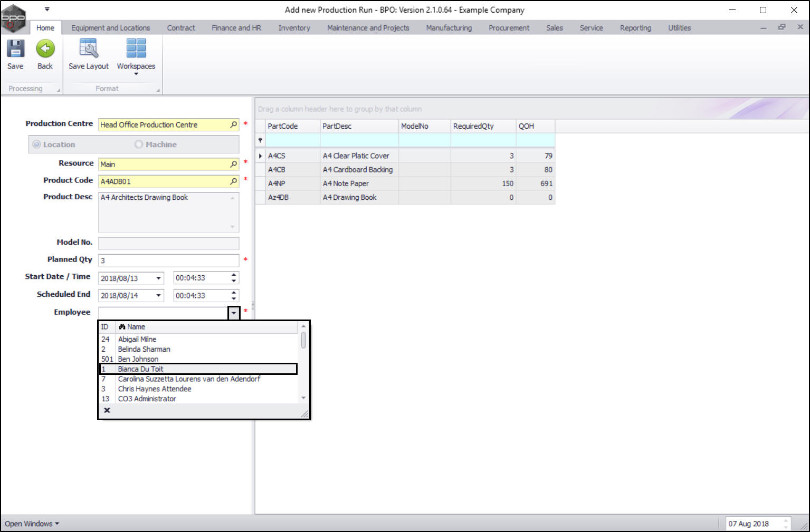
Task: Expand the Employee dropdown arrow
Action: tap(234, 313)
